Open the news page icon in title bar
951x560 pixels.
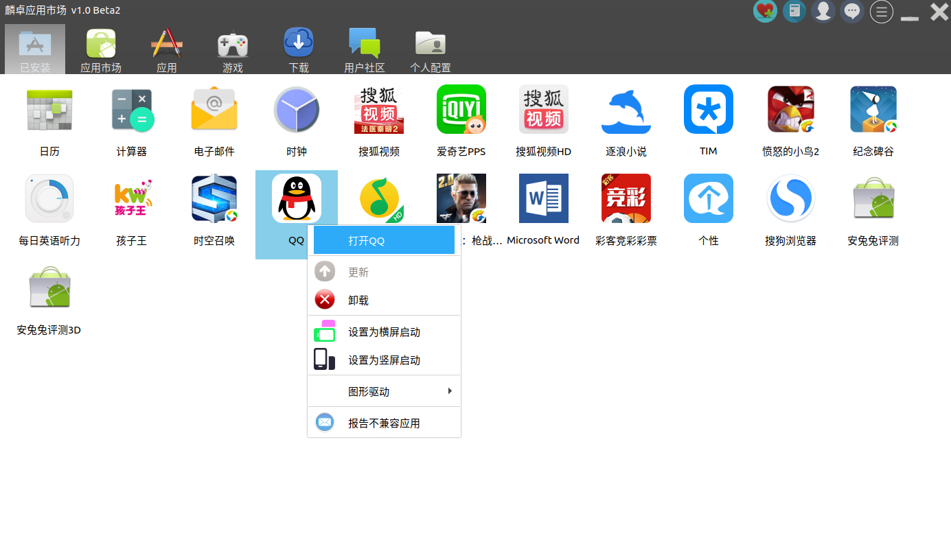[x=794, y=11]
